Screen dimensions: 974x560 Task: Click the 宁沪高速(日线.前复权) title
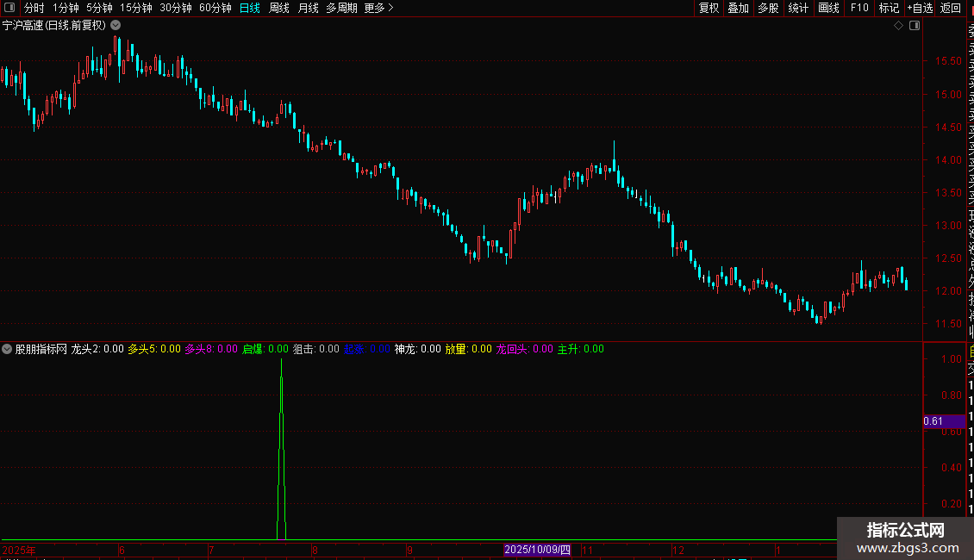(54, 26)
